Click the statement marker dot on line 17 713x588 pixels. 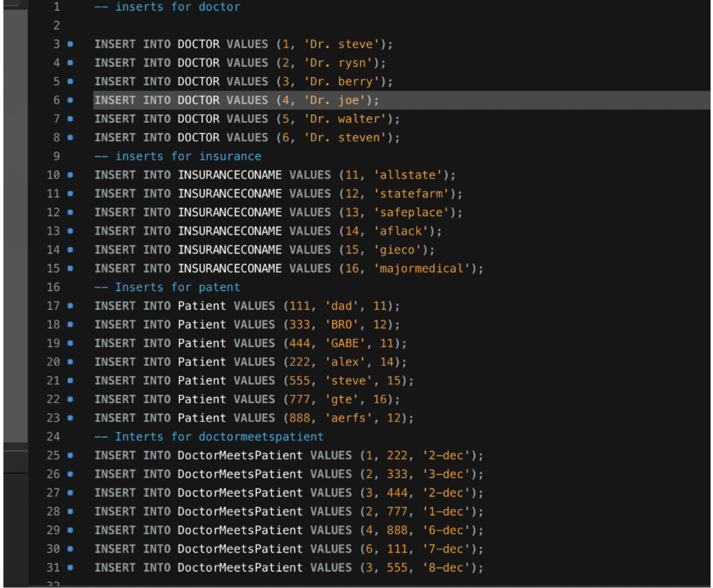[x=70, y=306]
